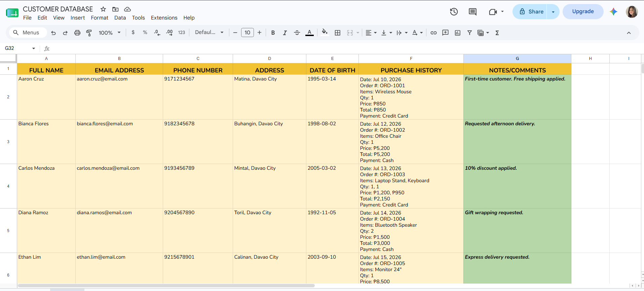Viewport: 644px width, 291px height.
Task: Open the 123 more number formats button
Action: (182, 33)
